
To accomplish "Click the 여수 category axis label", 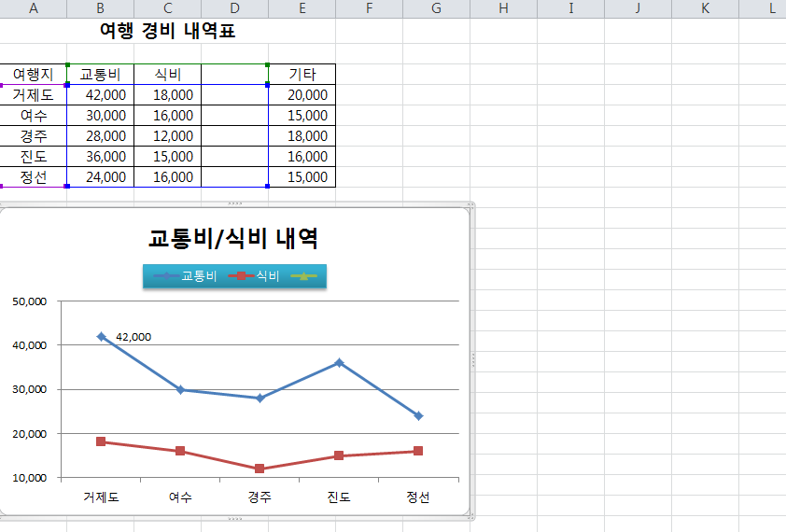I will pyautogui.click(x=180, y=497).
